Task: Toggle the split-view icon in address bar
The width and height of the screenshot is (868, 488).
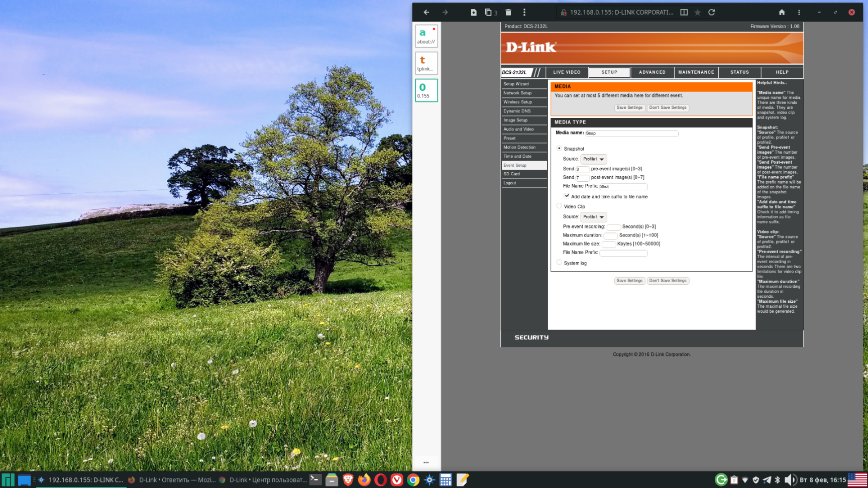Action: pyautogui.click(x=684, y=13)
